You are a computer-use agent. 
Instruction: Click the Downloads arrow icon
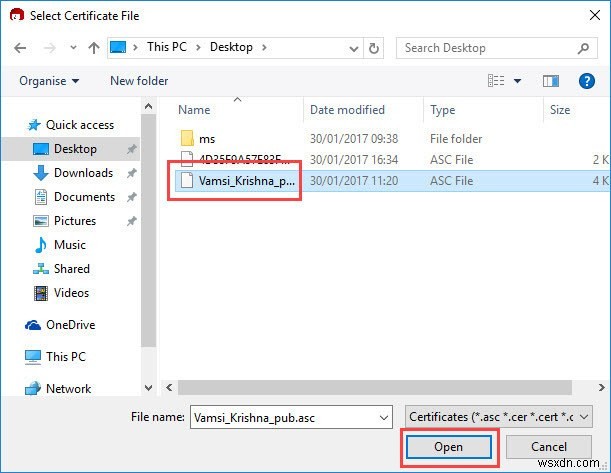(x=41, y=173)
